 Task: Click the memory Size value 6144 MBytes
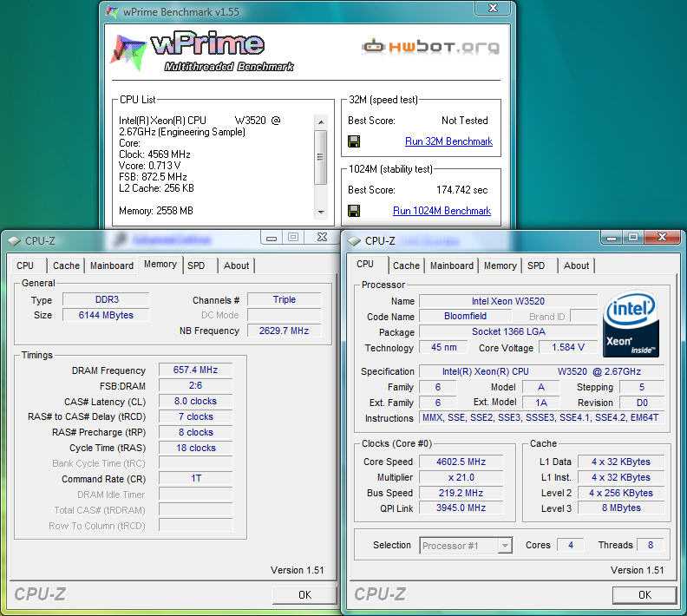[x=106, y=315]
